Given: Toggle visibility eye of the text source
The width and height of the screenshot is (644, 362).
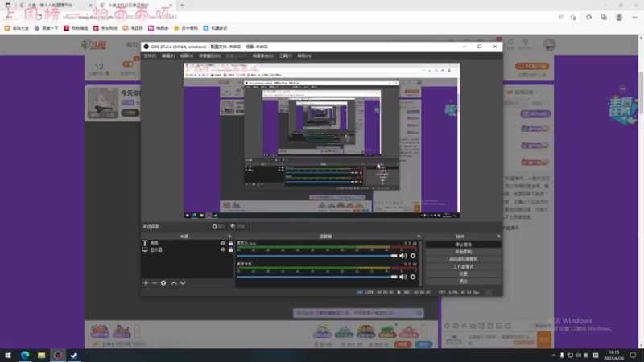Looking at the screenshot, I should (223, 243).
